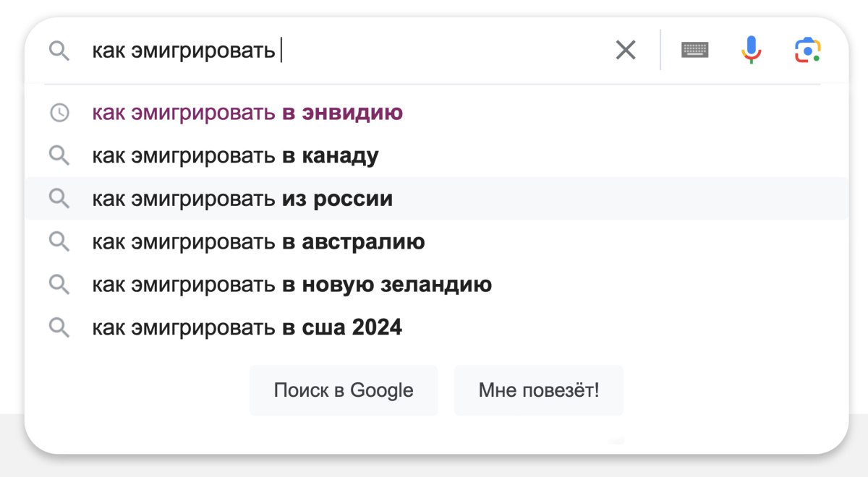Select the suggestion «как эмигрировать в австралию»
Image resolution: width=868 pixels, height=477 pixels.
point(258,241)
